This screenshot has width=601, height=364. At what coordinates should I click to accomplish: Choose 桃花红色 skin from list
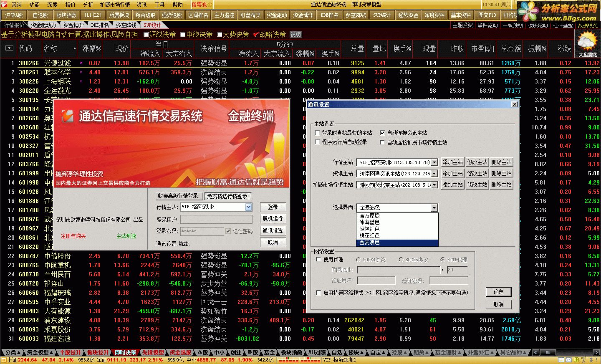coord(397,235)
